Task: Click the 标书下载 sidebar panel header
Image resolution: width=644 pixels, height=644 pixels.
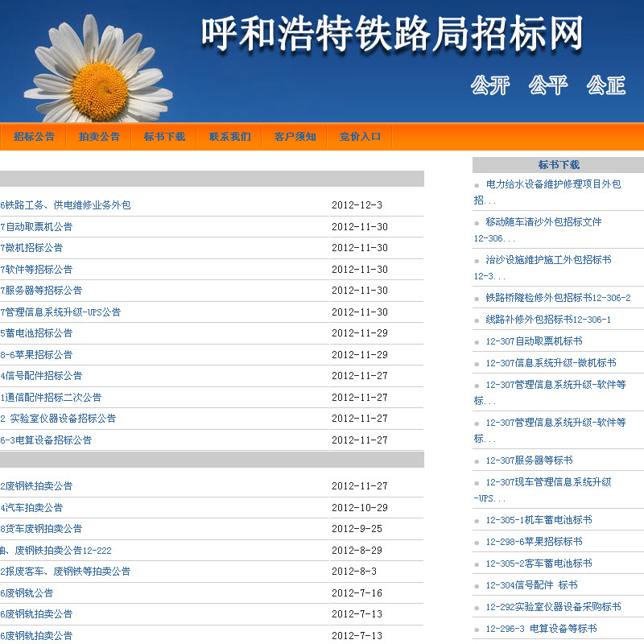Action: click(558, 165)
